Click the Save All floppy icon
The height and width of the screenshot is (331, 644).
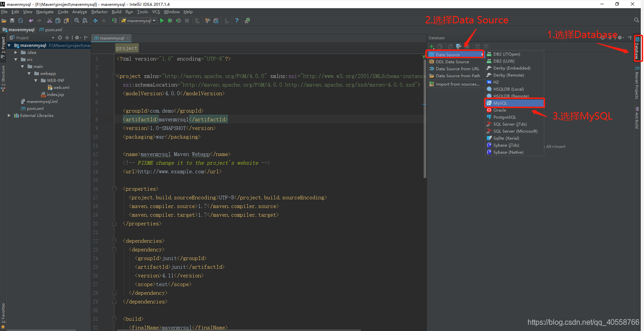[12, 21]
